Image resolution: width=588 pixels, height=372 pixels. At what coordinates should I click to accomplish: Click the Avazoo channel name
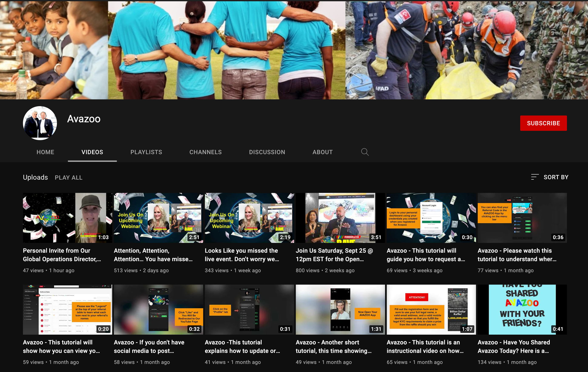pos(84,119)
